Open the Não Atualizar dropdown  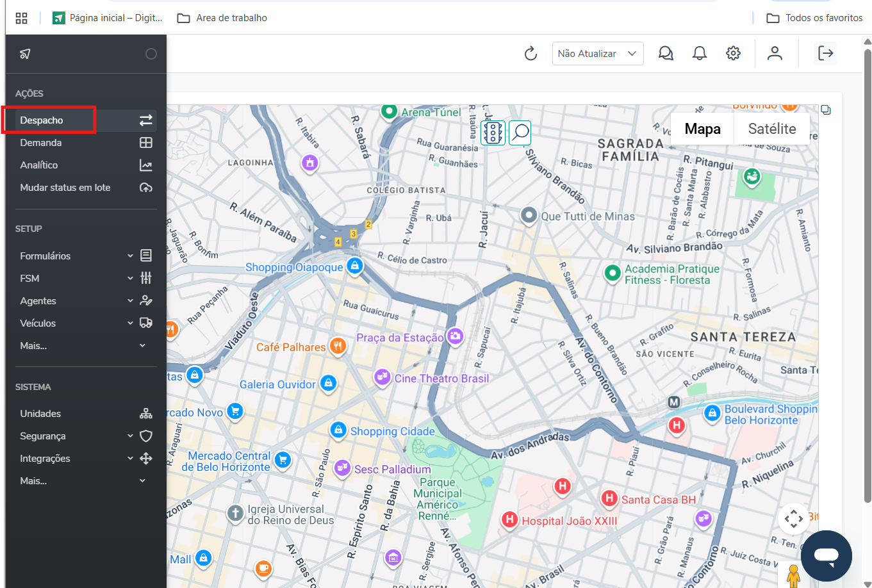coord(597,54)
